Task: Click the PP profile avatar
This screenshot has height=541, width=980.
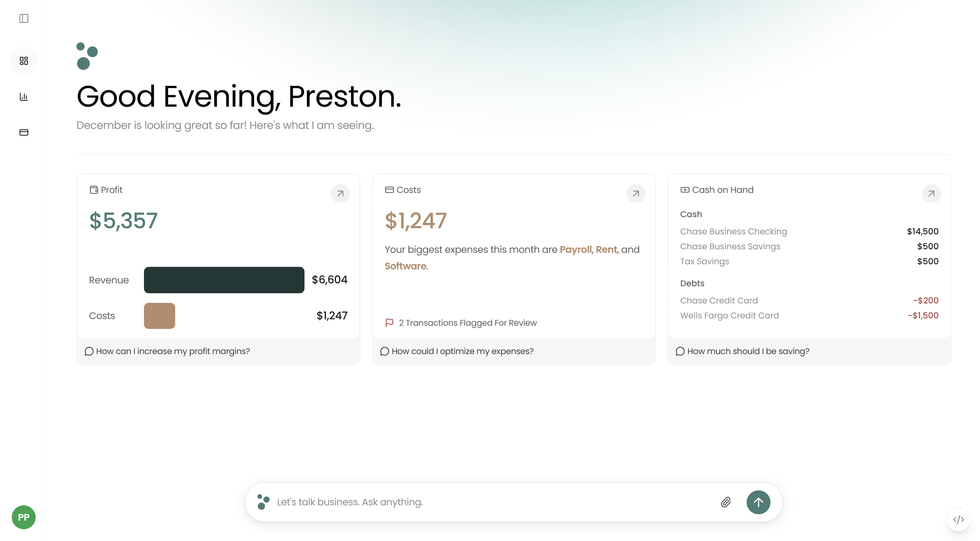Action: click(24, 517)
